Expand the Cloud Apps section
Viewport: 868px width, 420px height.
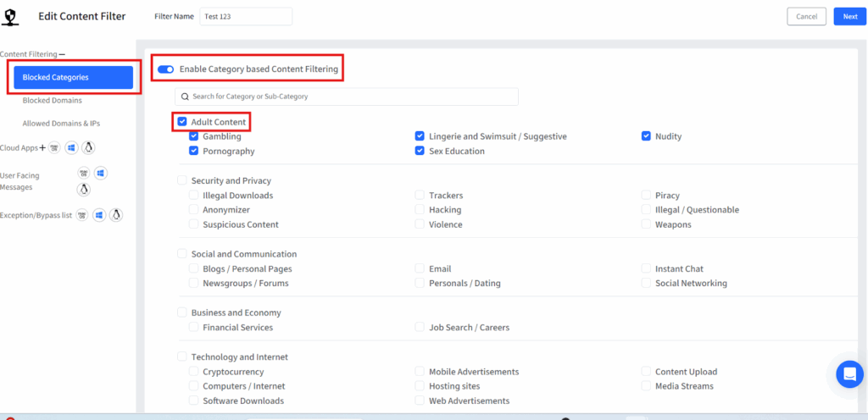pos(42,148)
